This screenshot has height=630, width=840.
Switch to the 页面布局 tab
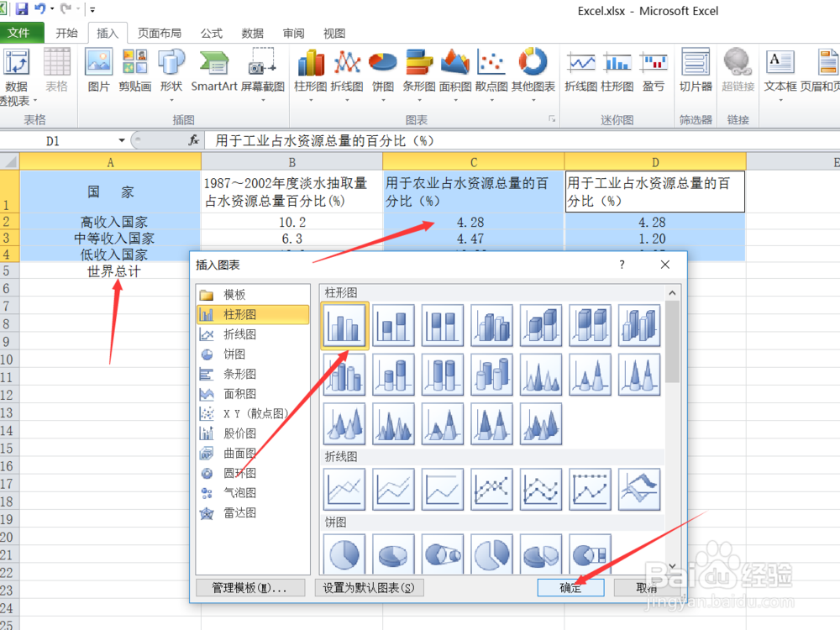pos(160,34)
